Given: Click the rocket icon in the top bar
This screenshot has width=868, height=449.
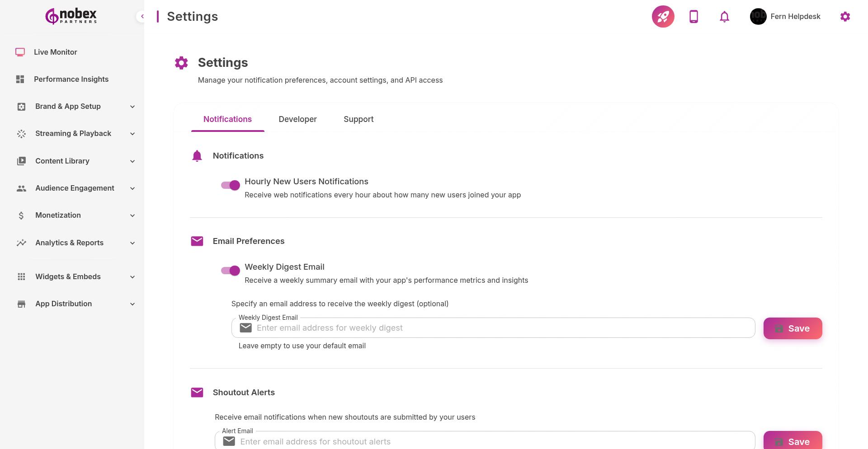Looking at the screenshot, I should 663,16.
